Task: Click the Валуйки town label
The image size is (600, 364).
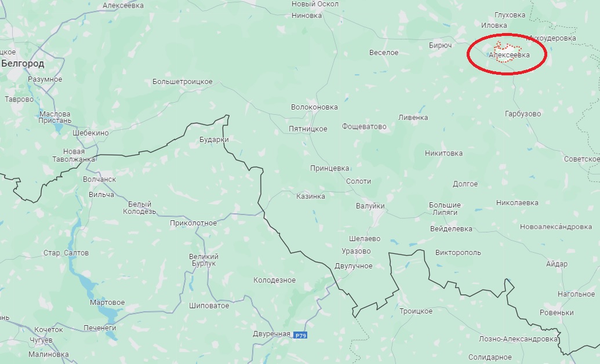Action: (370, 206)
